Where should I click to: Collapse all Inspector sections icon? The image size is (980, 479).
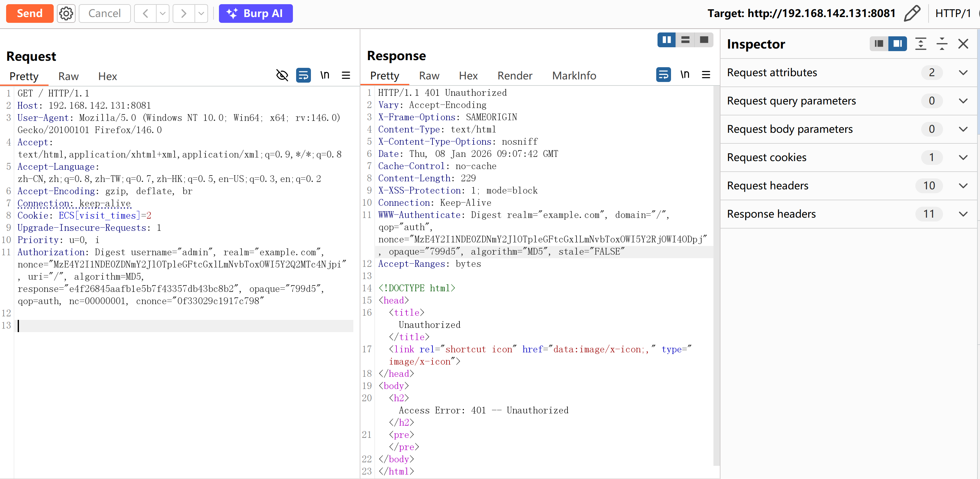[x=941, y=44]
